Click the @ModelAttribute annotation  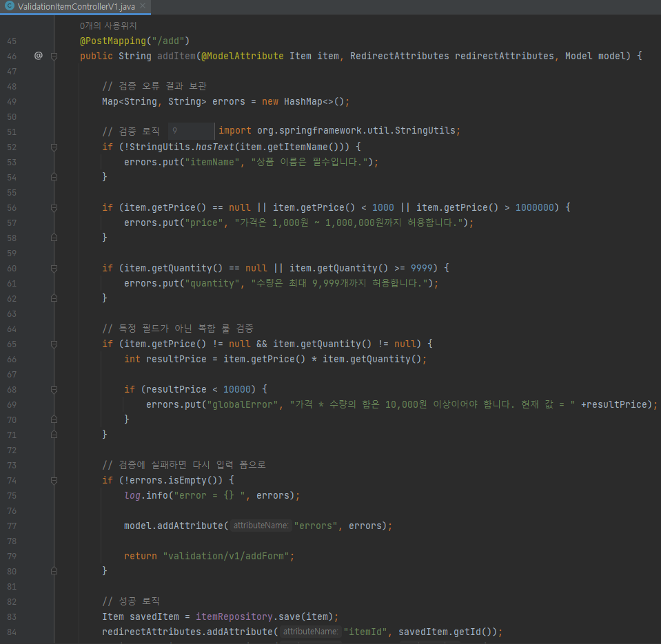coord(243,56)
